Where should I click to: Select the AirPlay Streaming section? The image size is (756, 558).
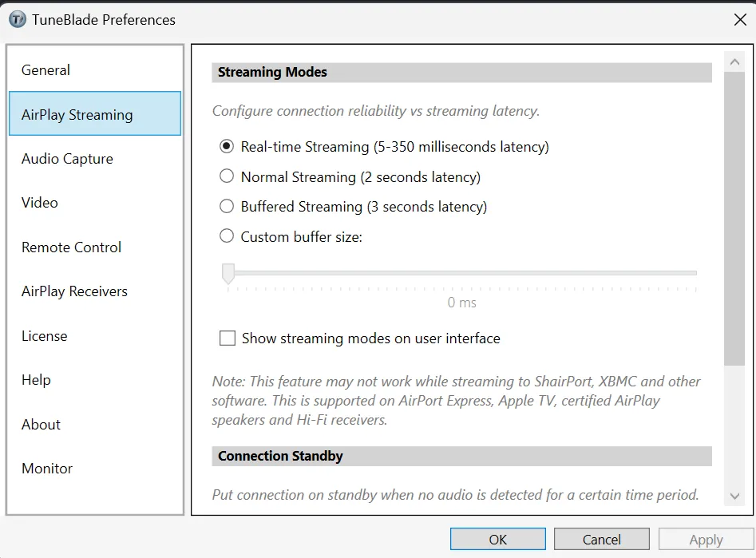(95, 114)
